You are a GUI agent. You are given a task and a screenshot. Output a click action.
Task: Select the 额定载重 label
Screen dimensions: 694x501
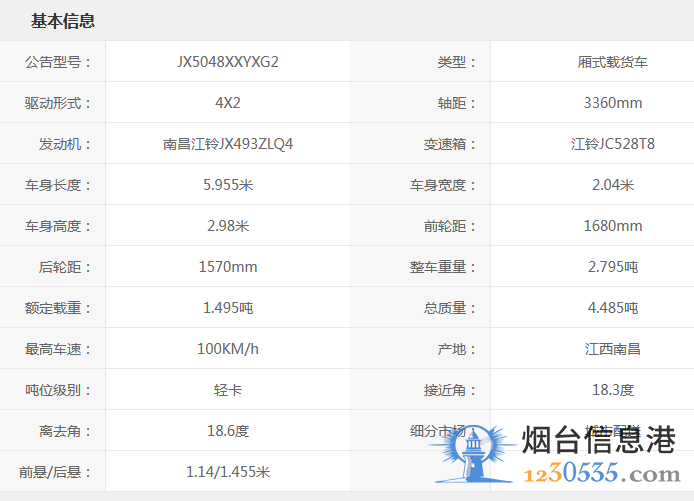[x=58, y=308]
